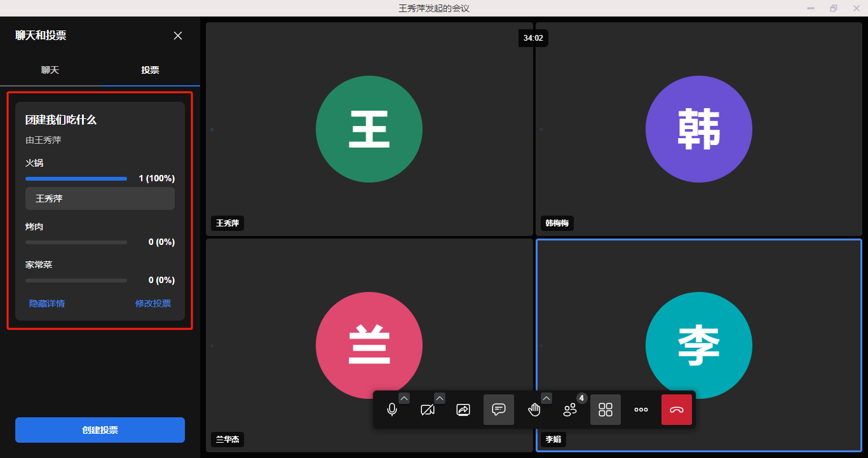Switch layout with the grid view icon

[x=606, y=410]
